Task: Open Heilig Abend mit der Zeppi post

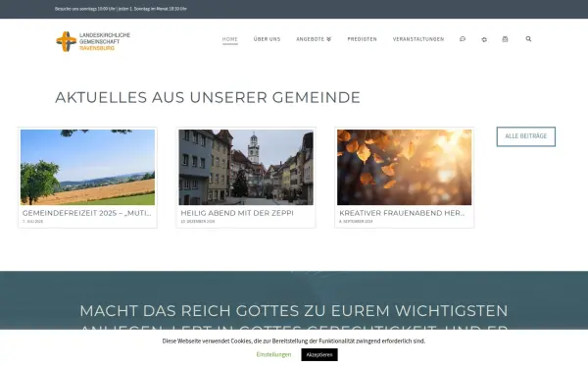Action: [237, 213]
